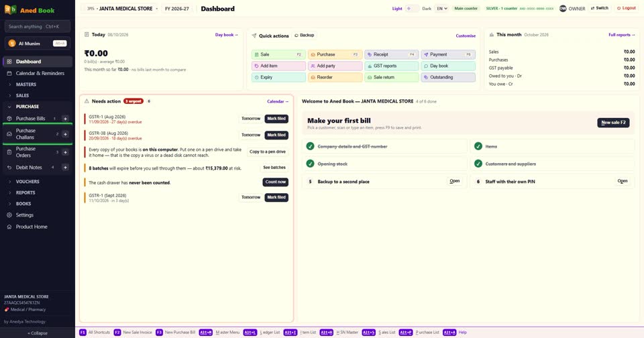Click the This month chart icon
Viewport: 644px width, 338px height.
tap(491, 35)
